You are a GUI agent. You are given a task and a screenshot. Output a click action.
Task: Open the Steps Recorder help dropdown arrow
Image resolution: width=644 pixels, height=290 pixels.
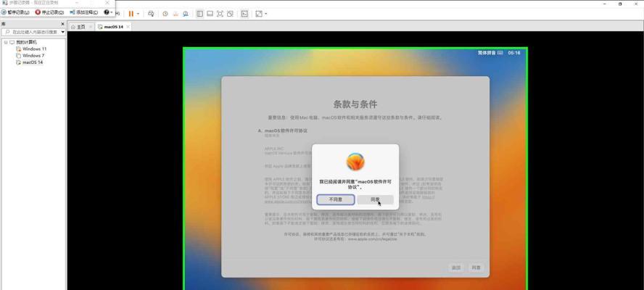click(111, 12)
